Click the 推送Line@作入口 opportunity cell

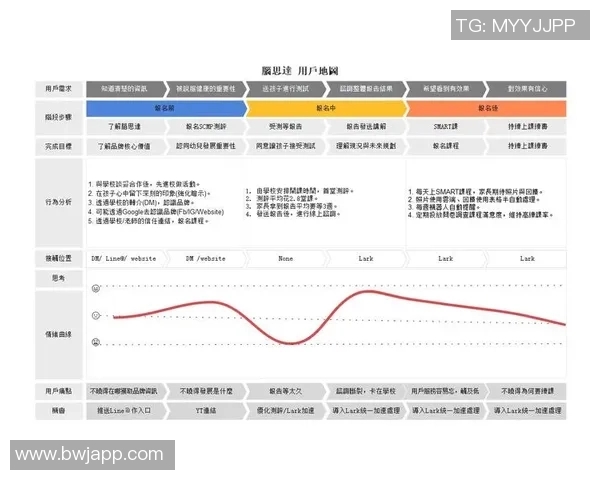[125, 410]
